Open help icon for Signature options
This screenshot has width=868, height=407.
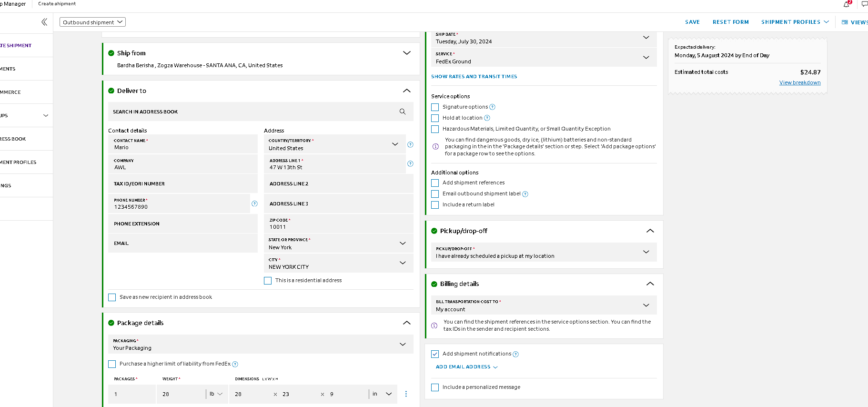point(493,107)
